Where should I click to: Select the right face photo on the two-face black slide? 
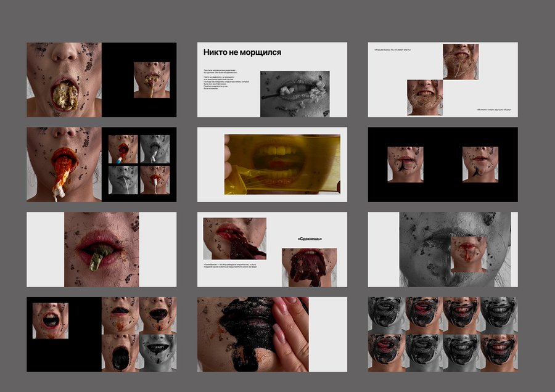(x=480, y=165)
